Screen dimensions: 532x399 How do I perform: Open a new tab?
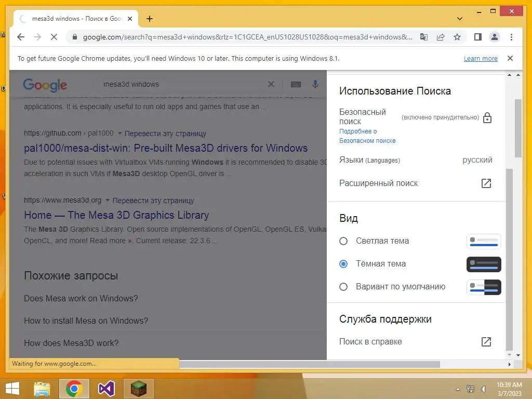pyautogui.click(x=150, y=19)
